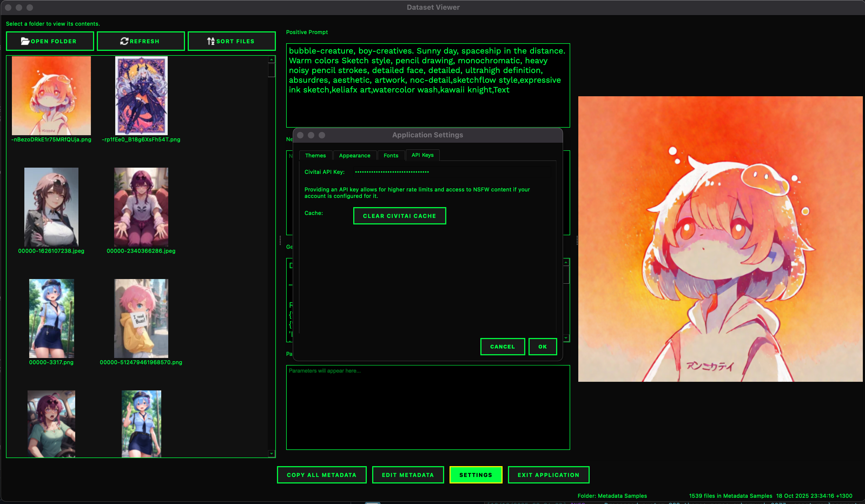
Task: Select thumbnail 00000-2340366286.jpeg
Action: click(141, 207)
